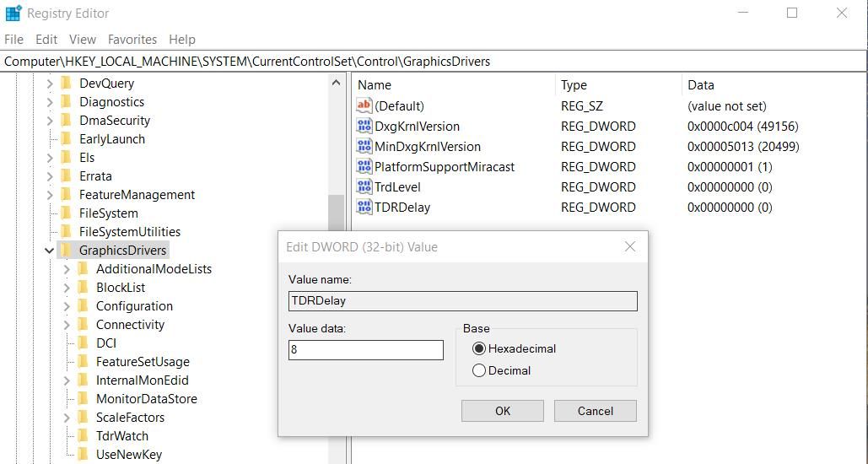Click the (Default) string value icon
Viewport: 868px width, 464px height.
(364, 106)
